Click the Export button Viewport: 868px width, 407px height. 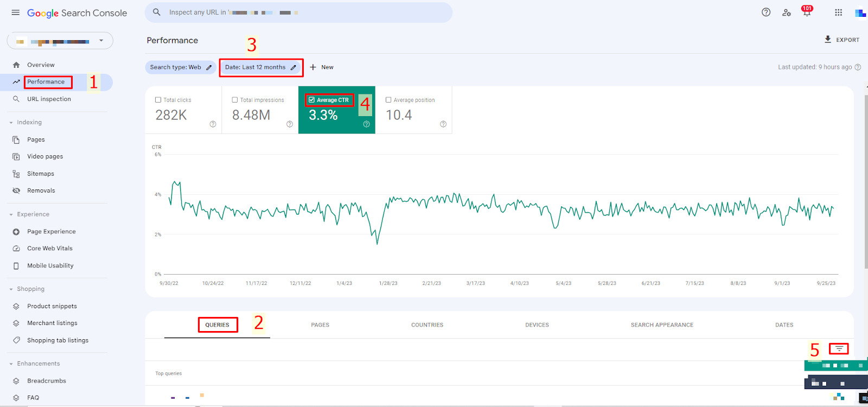pos(841,40)
